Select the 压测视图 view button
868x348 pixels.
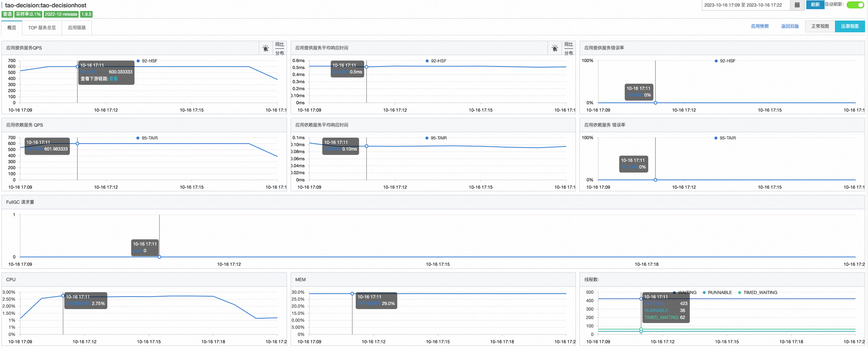850,26
